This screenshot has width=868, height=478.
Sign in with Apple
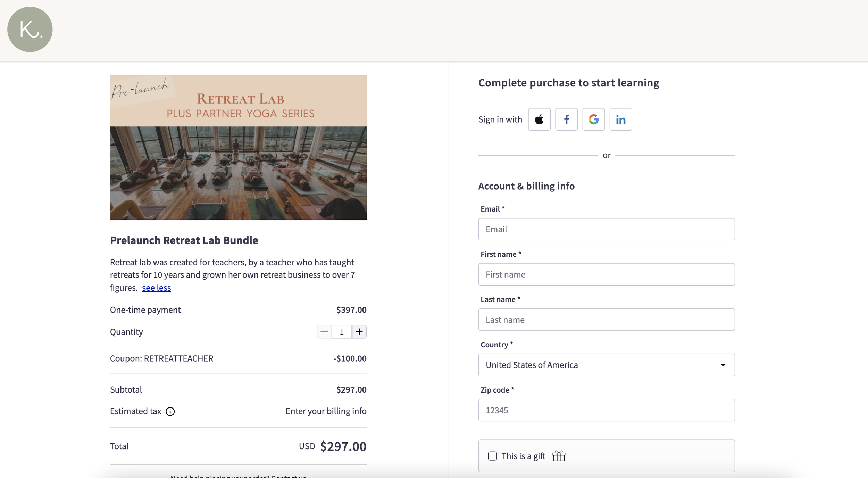(x=539, y=119)
